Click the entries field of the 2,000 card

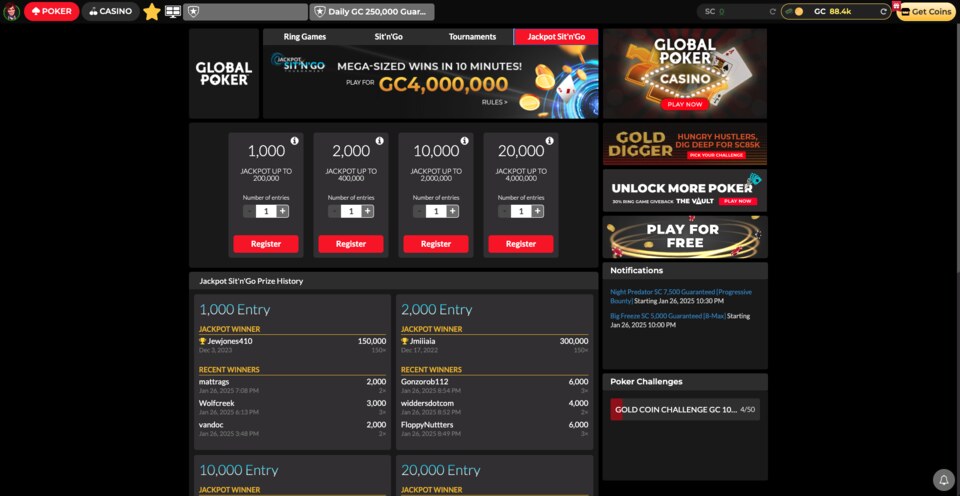coord(351,211)
